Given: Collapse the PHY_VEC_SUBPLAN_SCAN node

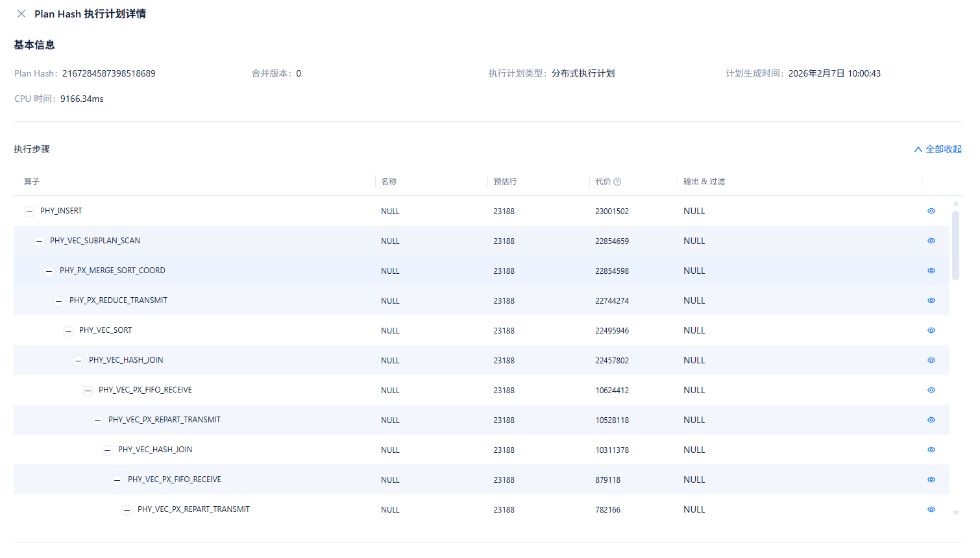Looking at the screenshot, I should 39,241.
